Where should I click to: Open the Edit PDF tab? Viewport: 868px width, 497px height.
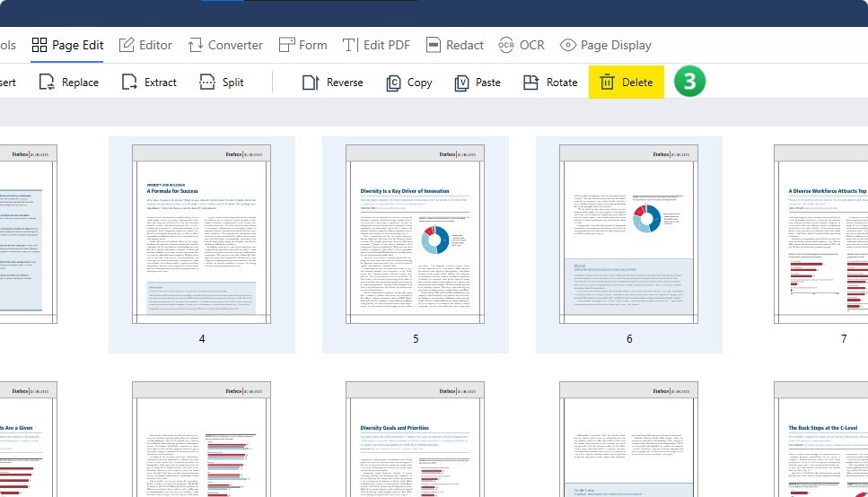(376, 45)
